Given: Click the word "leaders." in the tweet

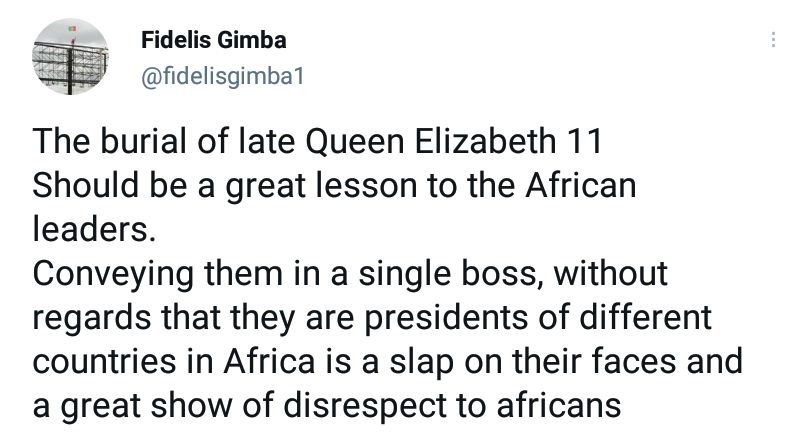Looking at the screenshot, I should click(x=95, y=230).
